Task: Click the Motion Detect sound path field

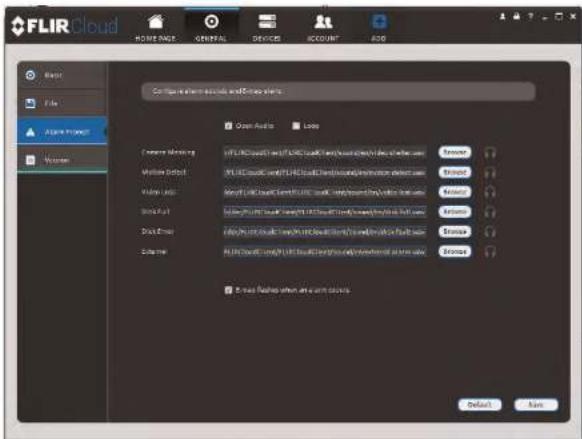Action: coord(325,173)
